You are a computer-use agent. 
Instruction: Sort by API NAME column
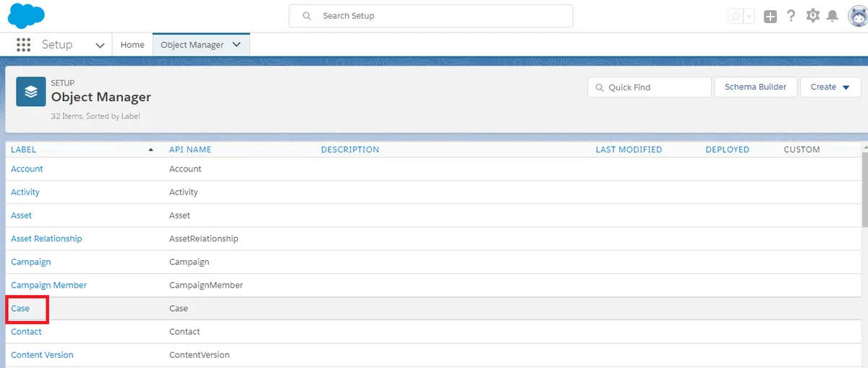pyautogui.click(x=190, y=150)
